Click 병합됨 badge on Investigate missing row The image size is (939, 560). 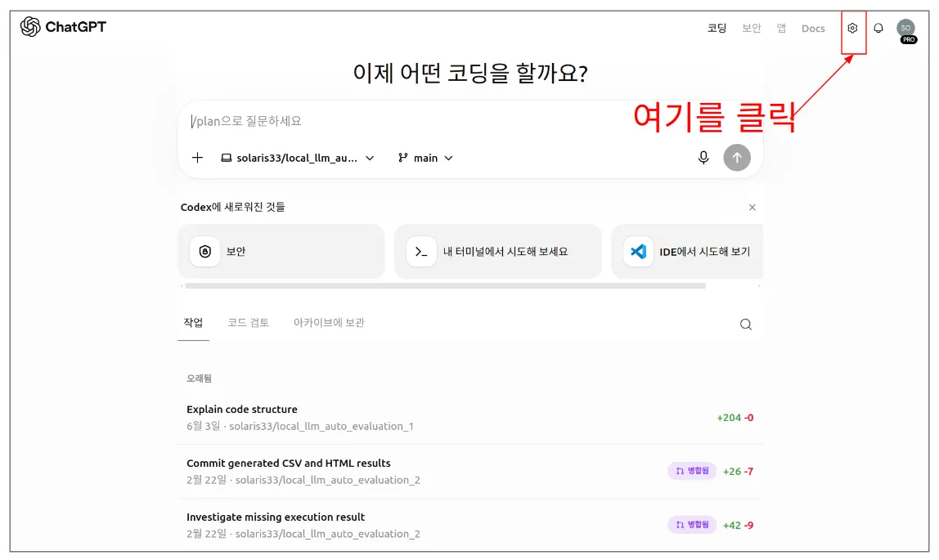[x=692, y=525]
